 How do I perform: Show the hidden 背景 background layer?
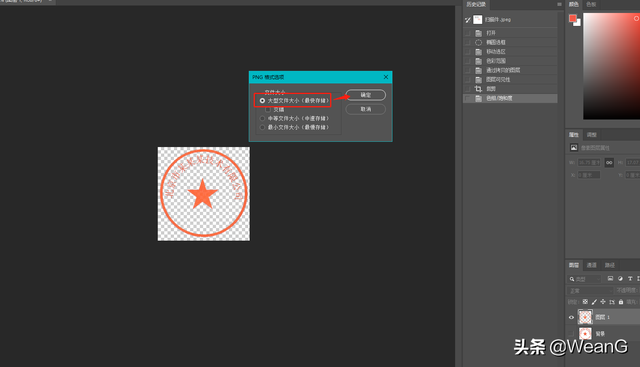point(571,334)
